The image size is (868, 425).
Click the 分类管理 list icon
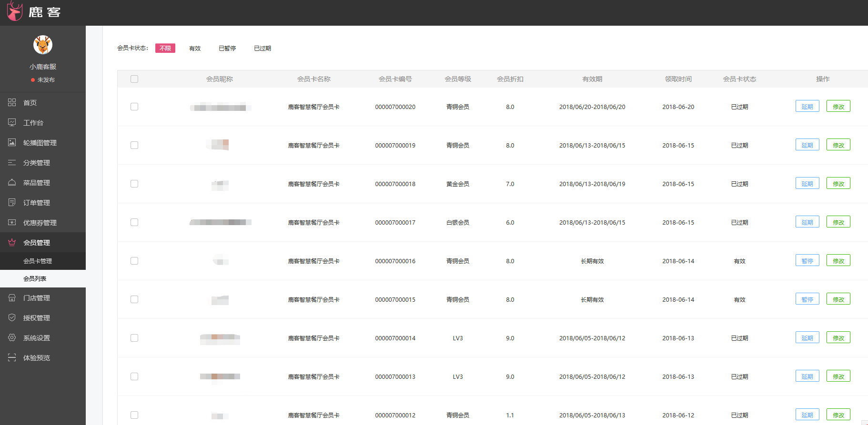tap(12, 162)
